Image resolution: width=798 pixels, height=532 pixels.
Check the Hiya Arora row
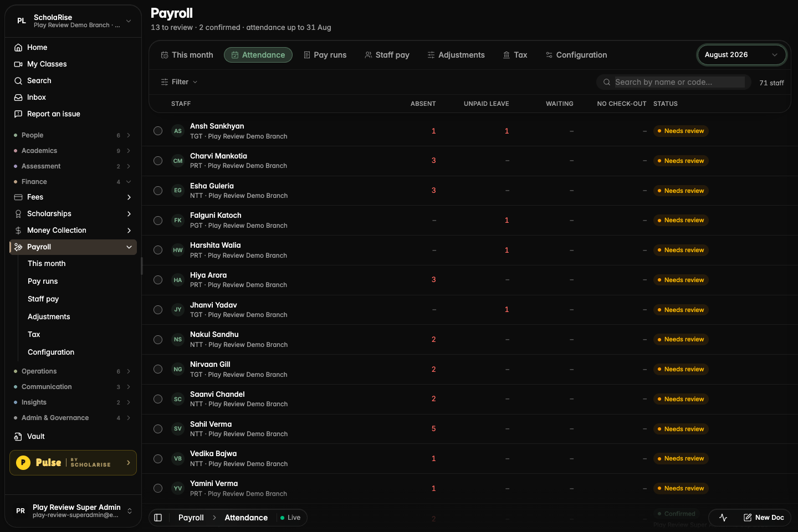tap(158, 280)
